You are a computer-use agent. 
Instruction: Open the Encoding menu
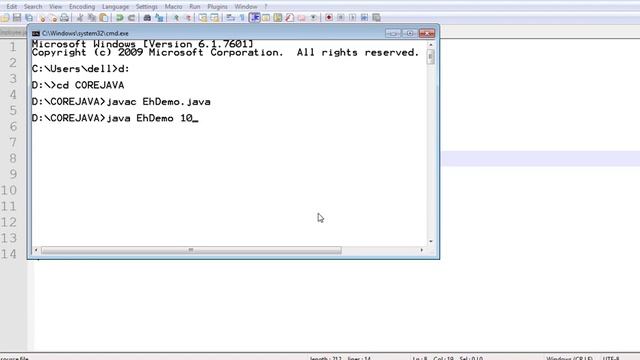point(82,7)
